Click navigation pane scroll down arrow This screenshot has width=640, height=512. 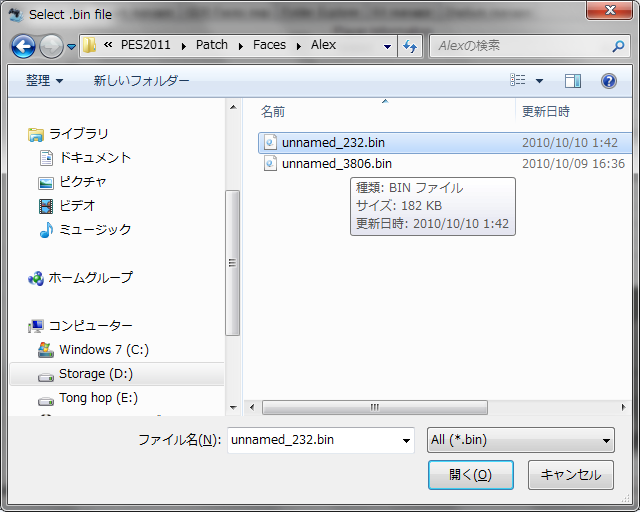pos(233,407)
